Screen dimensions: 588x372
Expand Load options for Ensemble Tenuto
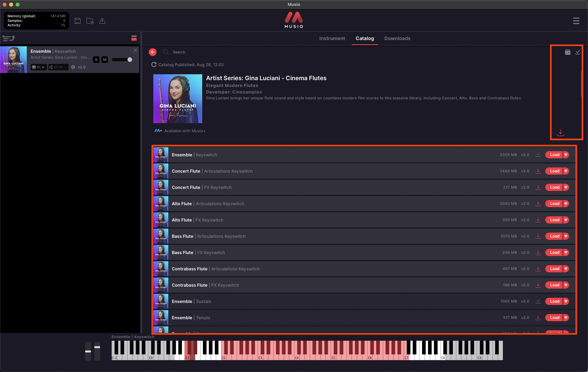566,318
